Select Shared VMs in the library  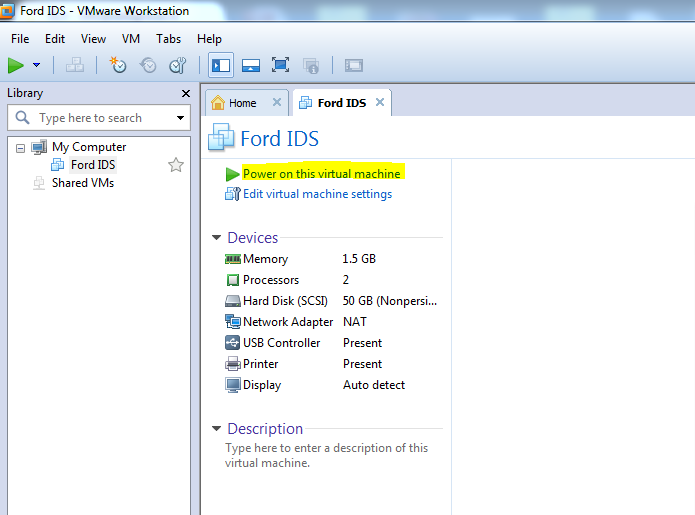click(x=83, y=183)
